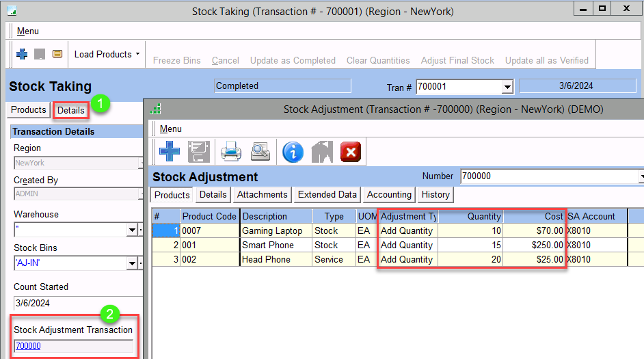Open print preview with magnifier icon
This screenshot has height=359, width=644.
261,151
